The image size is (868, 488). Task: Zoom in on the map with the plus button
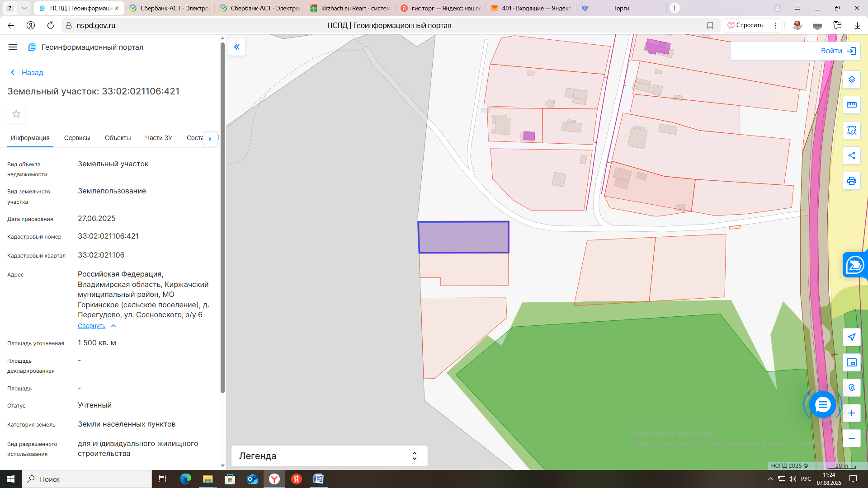pyautogui.click(x=851, y=413)
